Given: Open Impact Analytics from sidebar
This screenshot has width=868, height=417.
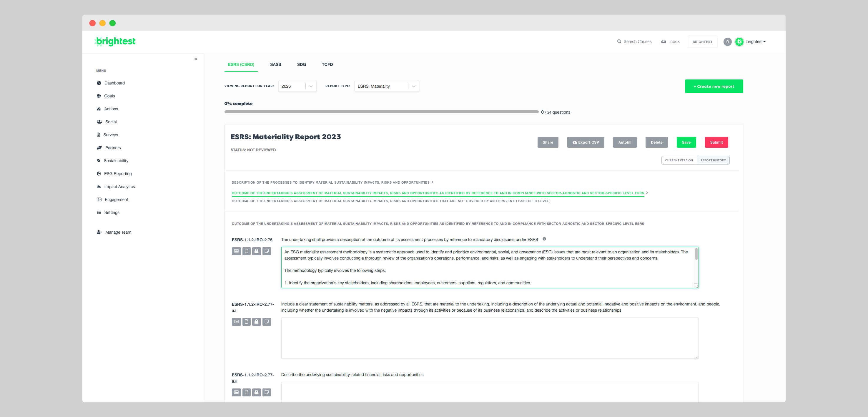Looking at the screenshot, I should [x=119, y=186].
